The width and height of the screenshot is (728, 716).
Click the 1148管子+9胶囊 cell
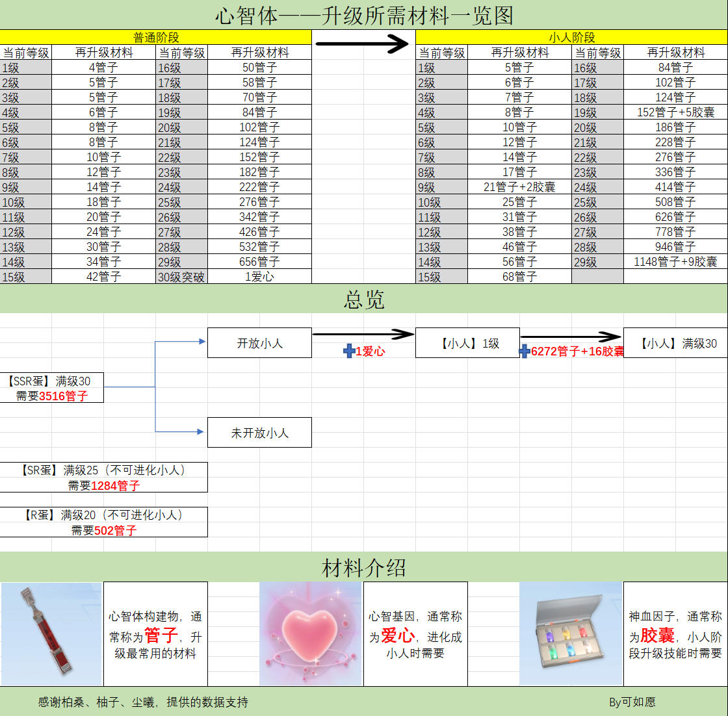coord(675,262)
